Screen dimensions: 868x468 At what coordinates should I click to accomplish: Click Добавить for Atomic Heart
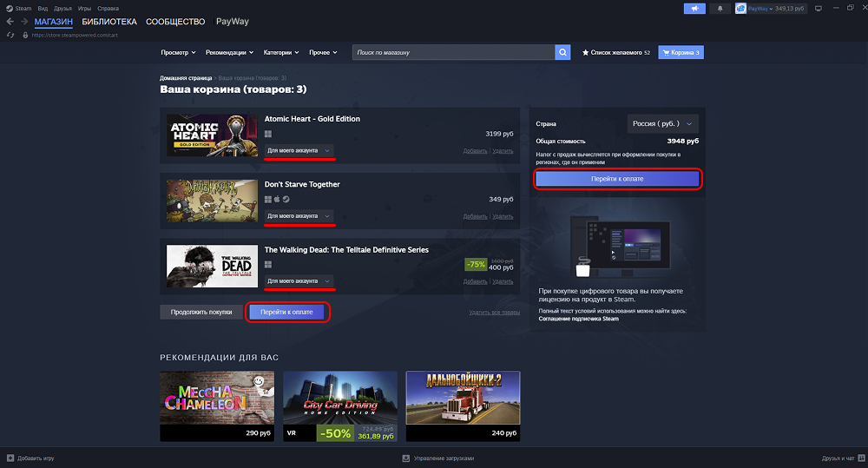click(x=475, y=151)
